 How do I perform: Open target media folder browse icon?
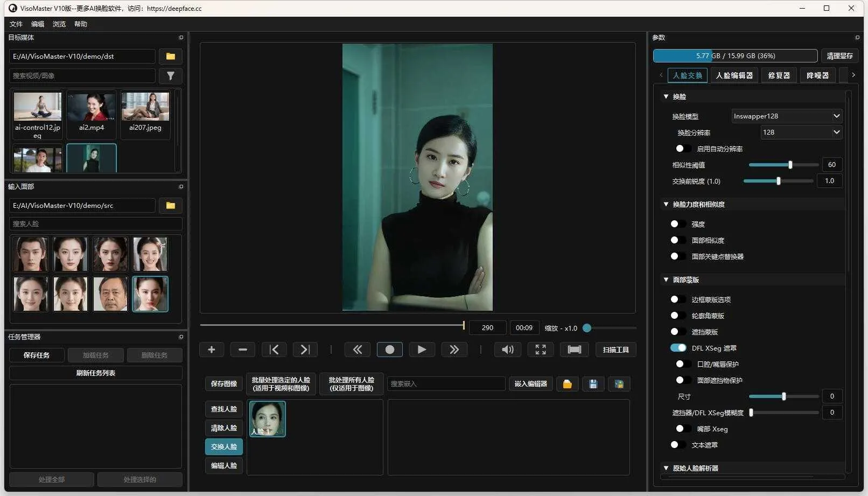[x=170, y=57]
